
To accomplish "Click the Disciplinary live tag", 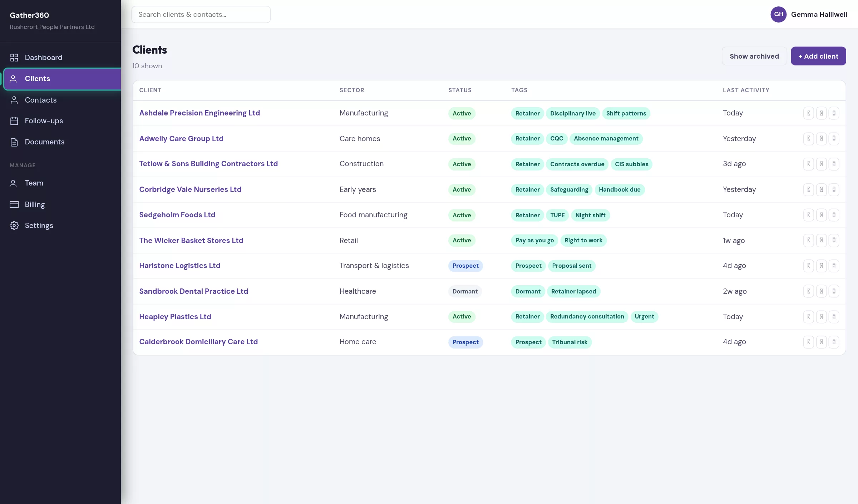I will [x=573, y=113].
